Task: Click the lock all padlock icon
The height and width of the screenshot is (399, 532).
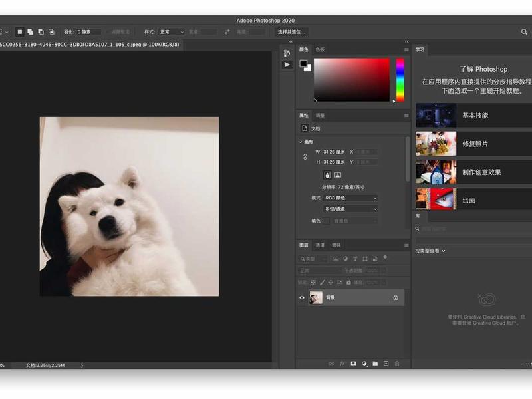Action: (x=348, y=282)
